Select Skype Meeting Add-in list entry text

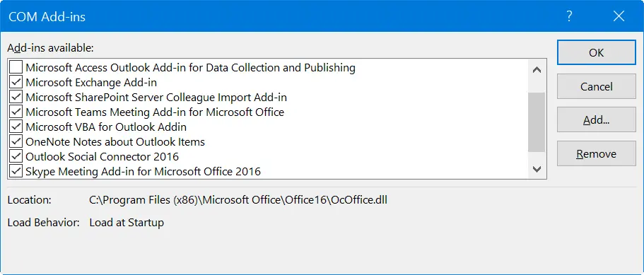143,171
